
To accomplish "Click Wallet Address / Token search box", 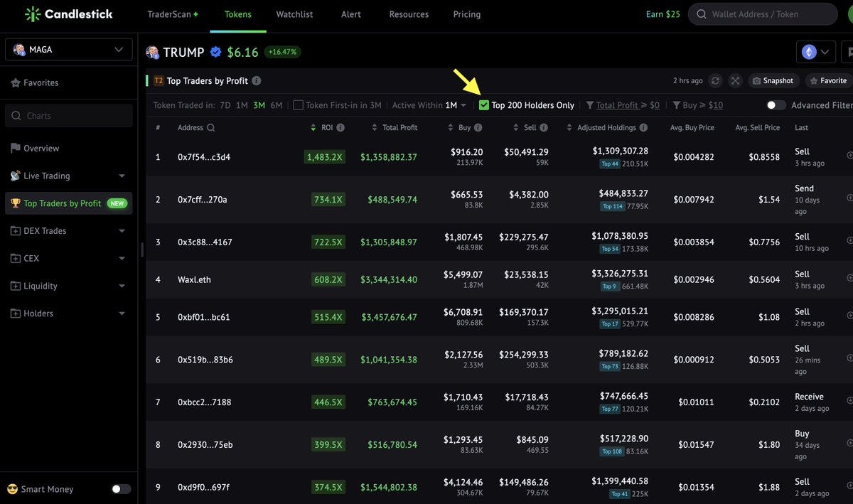I will coord(763,14).
